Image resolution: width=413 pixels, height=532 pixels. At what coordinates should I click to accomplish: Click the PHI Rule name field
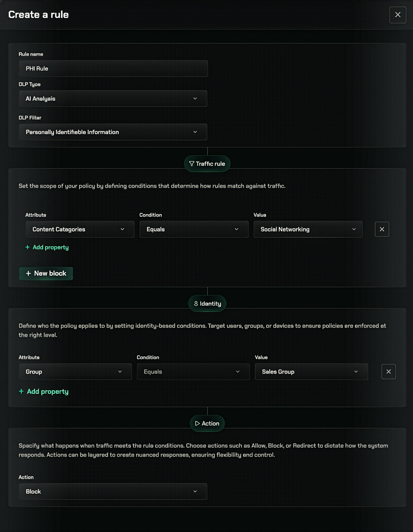point(113,68)
